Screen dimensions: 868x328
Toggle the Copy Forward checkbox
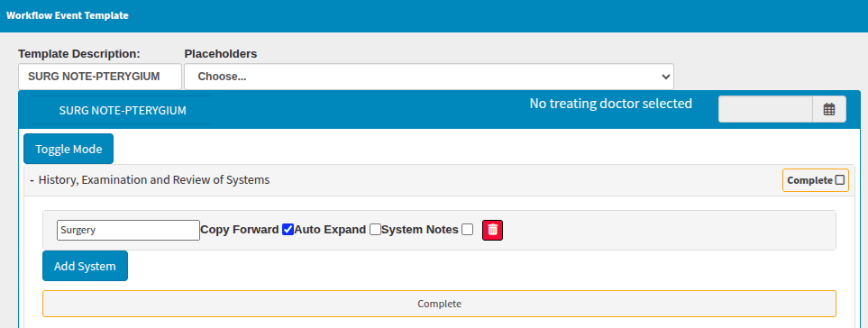point(288,230)
